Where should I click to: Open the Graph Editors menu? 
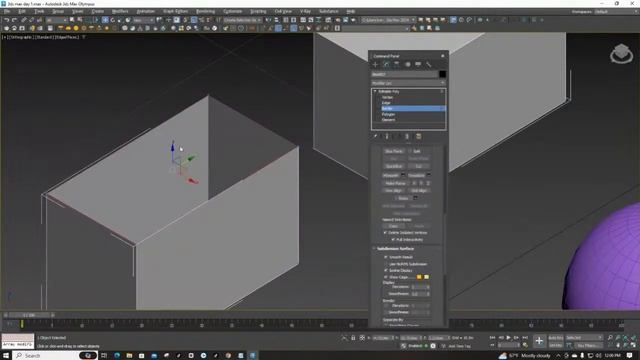click(x=176, y=11)
